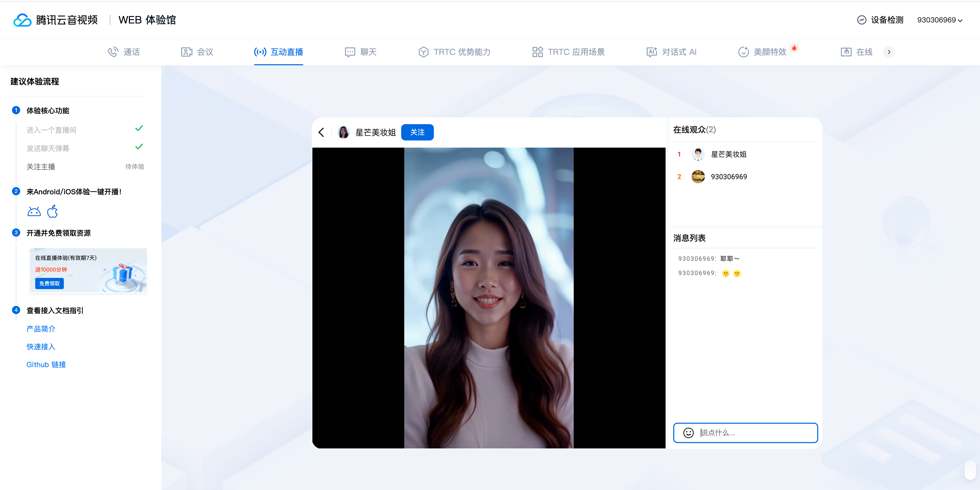Open the emoji picker in chat box

coord(688,433)
